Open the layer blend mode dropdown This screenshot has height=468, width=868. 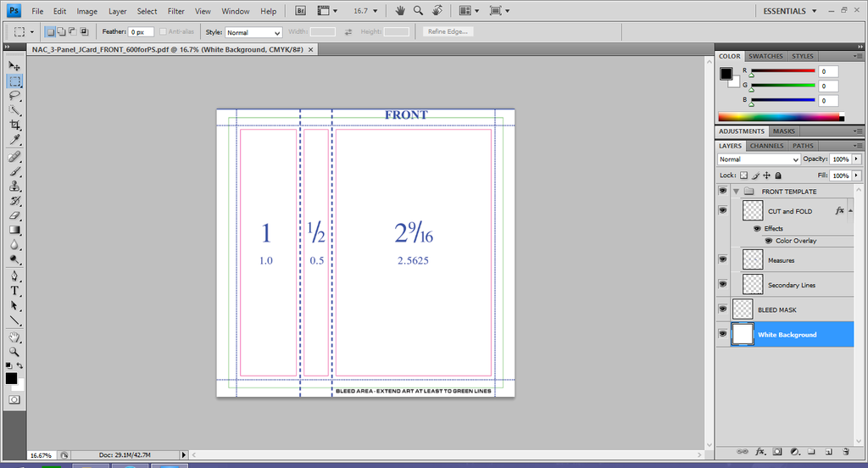[759, 159]
